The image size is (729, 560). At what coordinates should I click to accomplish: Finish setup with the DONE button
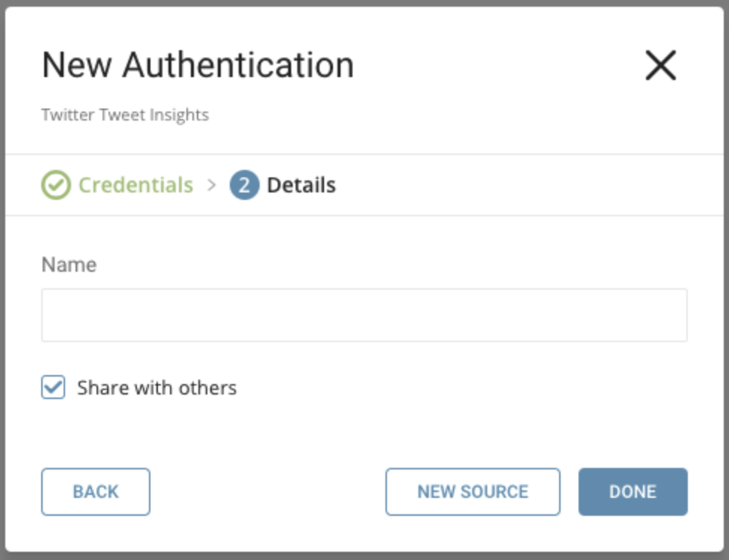coord(632,492)
